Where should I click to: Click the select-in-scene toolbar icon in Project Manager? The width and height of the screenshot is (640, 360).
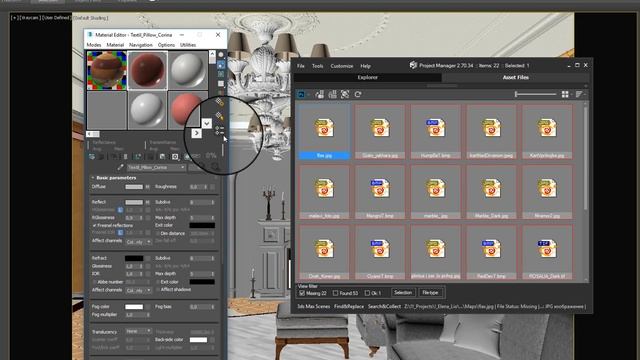pos(345,95)
